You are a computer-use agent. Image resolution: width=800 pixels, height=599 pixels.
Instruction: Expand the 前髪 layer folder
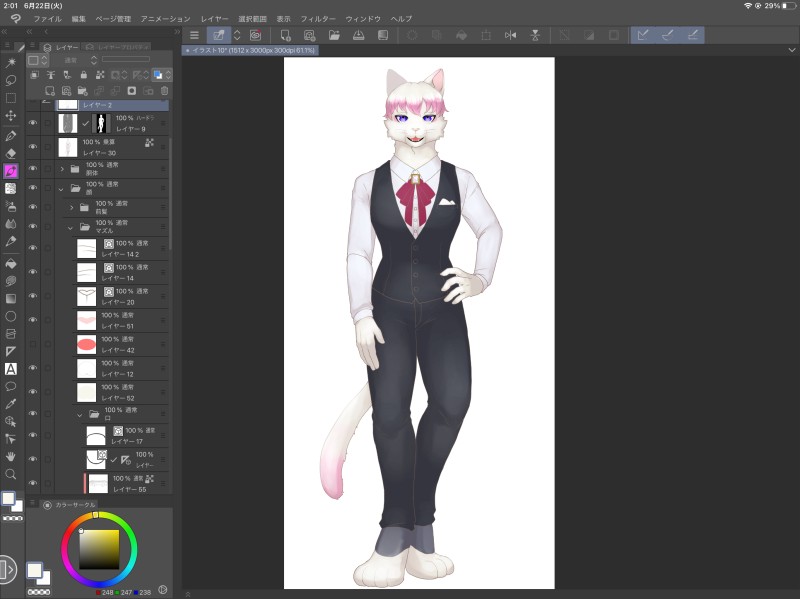pyautogui.click(x=71, y=208)
